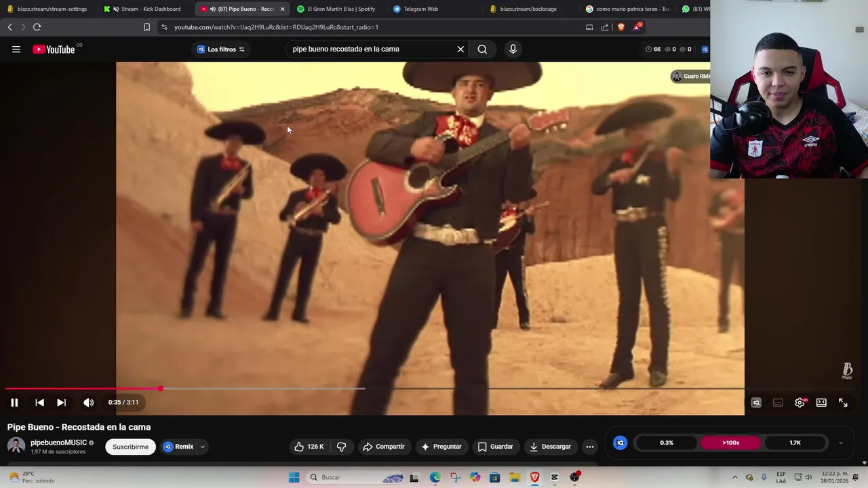Open the weather widget showing 29°C

point(31,477)
